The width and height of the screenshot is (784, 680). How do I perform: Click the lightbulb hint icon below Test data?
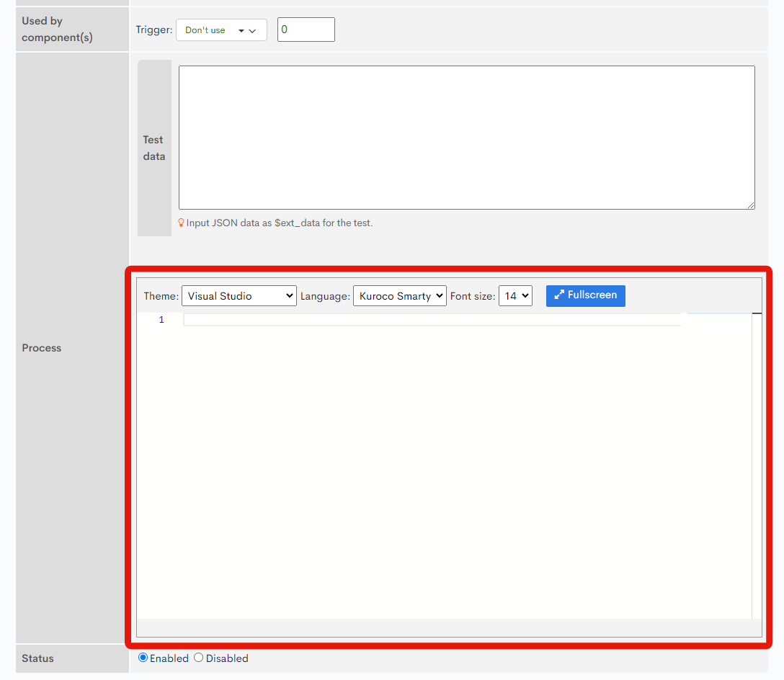coord(181,223)
